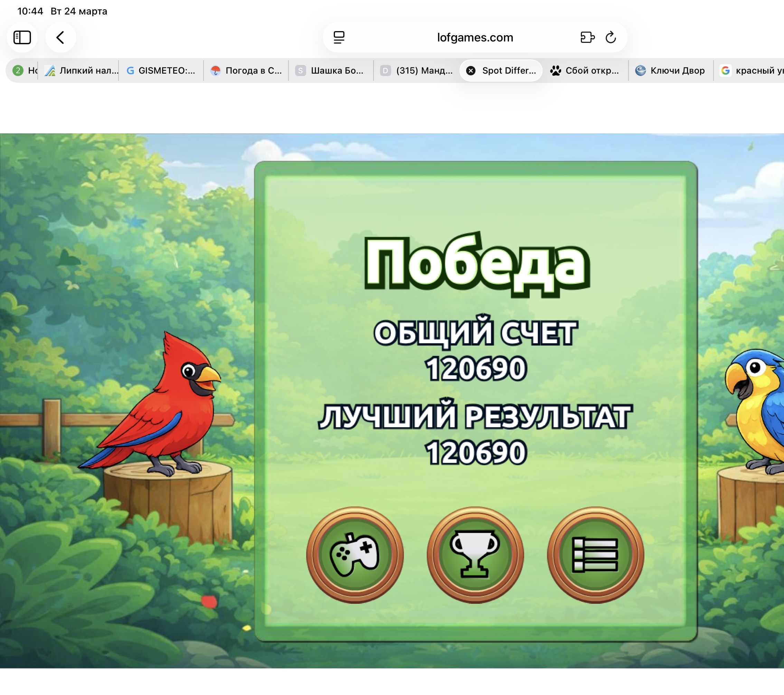Viewport: 784px width, 695px height.
Task: Open the first tab with green 2 badge
Action: pyautogui.click(x=23, y=71)
